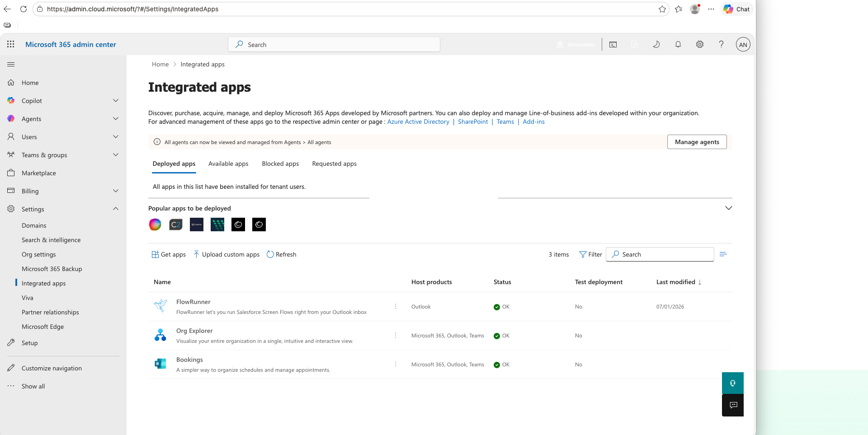Viewport: 868px width, 435px height.
Task: Click Show all in the navigation
Action: click(33, 386)
